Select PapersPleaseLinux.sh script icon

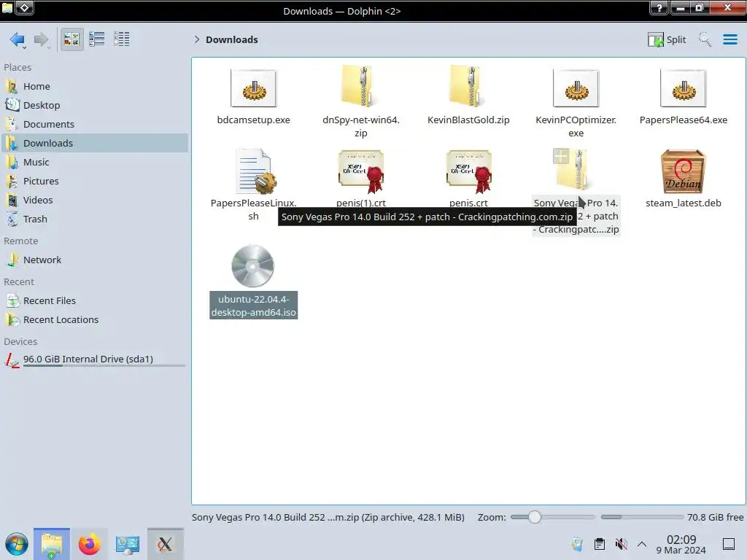click(x=255, y=171)
